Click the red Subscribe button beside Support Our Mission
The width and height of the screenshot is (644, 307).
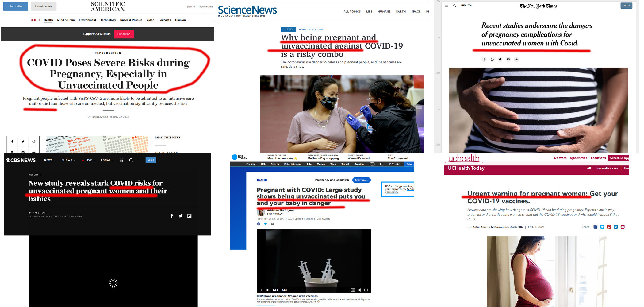click(124, 34)
